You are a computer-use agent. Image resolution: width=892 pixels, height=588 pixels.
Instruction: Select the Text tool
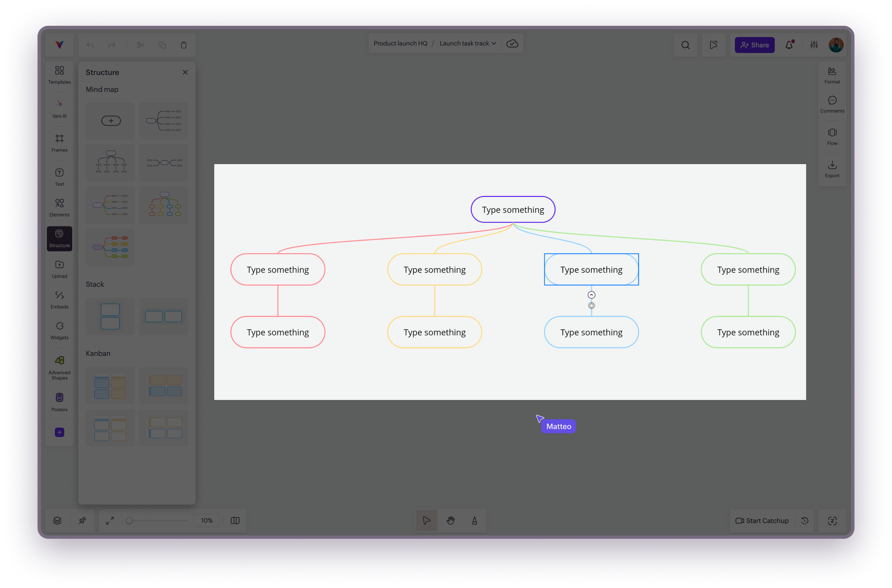(60, 177)
